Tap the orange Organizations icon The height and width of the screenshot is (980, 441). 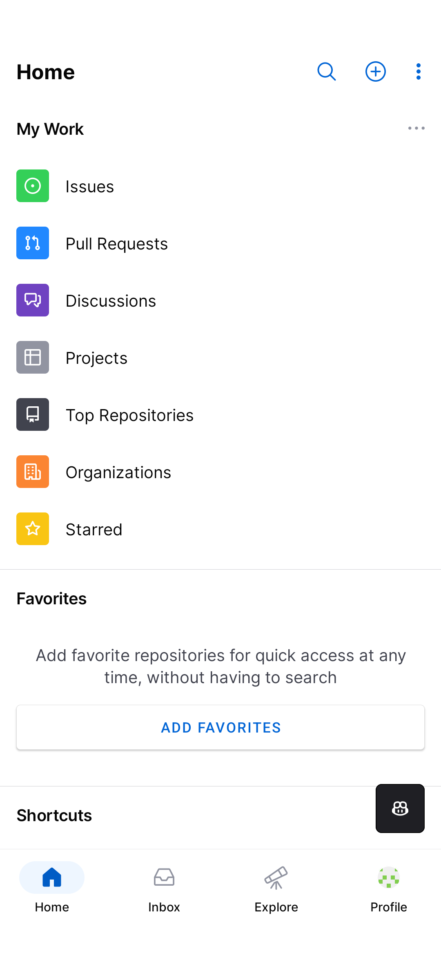tap(33, 472)
